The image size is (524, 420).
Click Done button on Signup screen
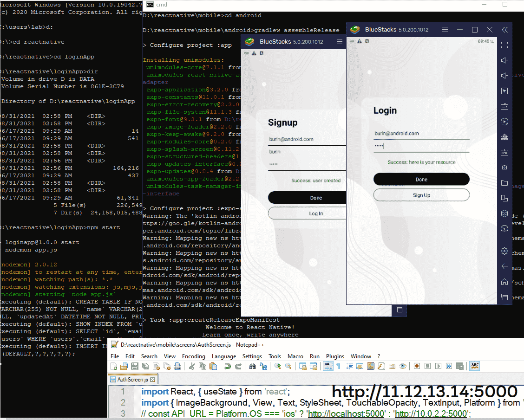pyautogui.click(x=307, y=198)
